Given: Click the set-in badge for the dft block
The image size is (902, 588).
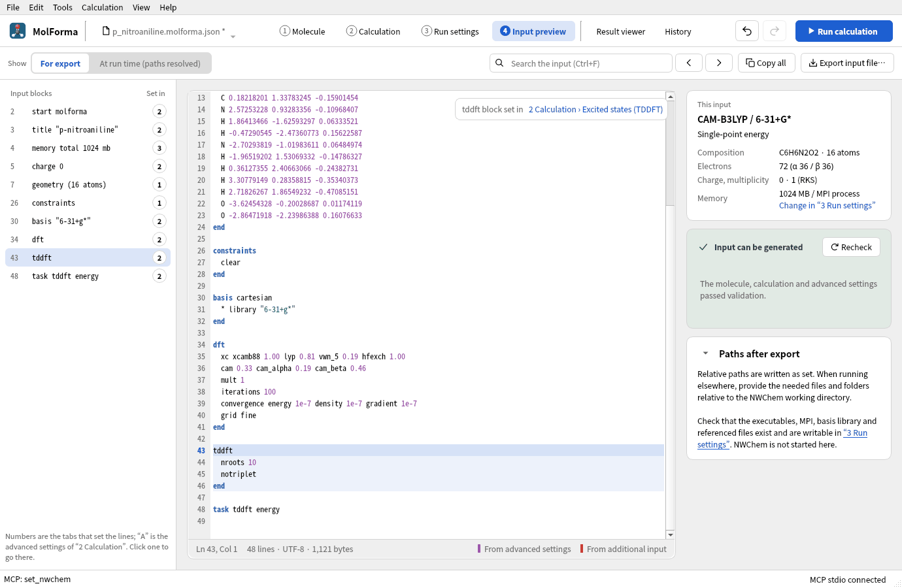Looking at the screenshot, I should [159, 240].
